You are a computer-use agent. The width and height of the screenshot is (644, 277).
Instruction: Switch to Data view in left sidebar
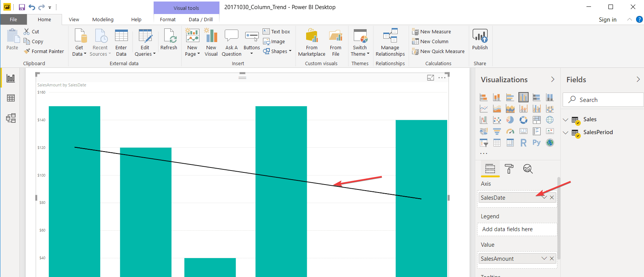tap(11, 98)
